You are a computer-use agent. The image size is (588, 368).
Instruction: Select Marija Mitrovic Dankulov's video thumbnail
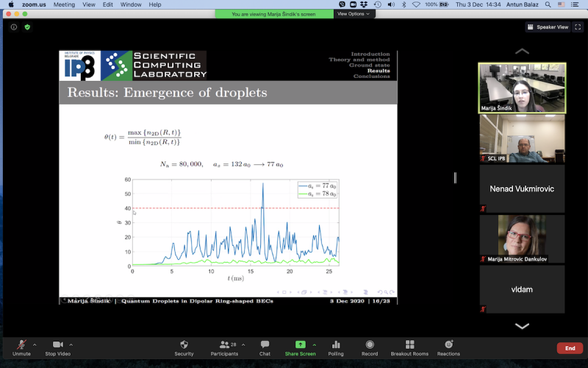pyautogui.click(x=522, y=238)
